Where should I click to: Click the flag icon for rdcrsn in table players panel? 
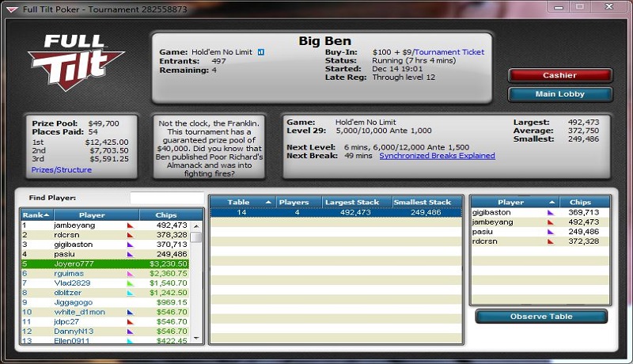[550, 241]
